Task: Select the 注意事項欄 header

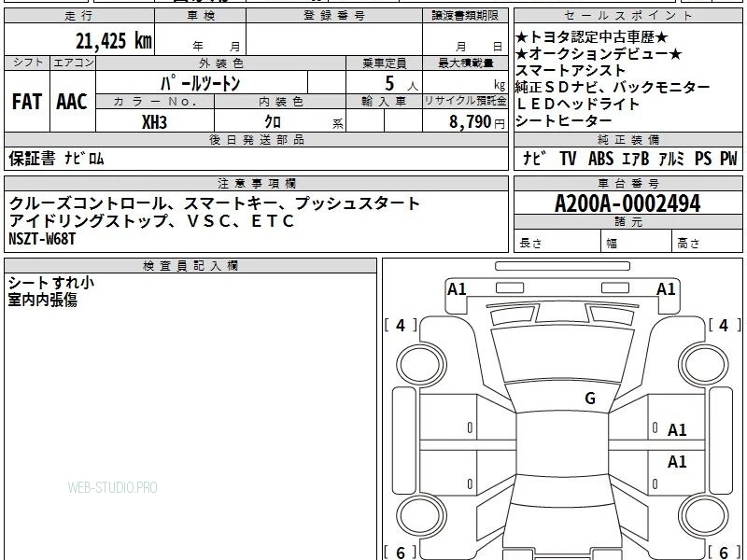Action: 256,183
